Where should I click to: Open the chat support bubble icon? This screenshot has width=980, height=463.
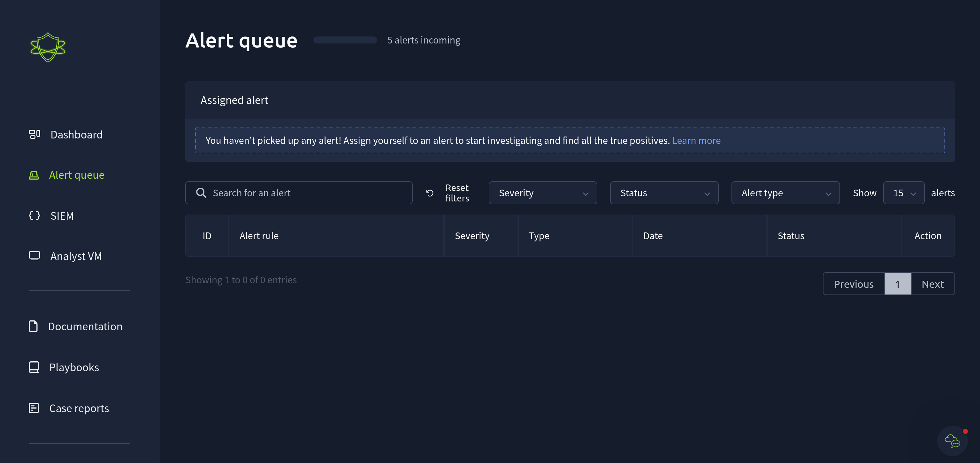952,441
